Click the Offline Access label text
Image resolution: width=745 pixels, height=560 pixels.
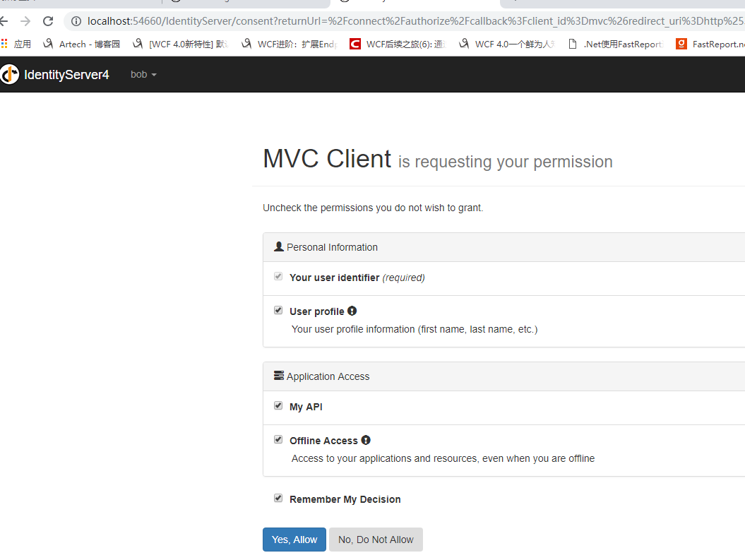(323, 441)
